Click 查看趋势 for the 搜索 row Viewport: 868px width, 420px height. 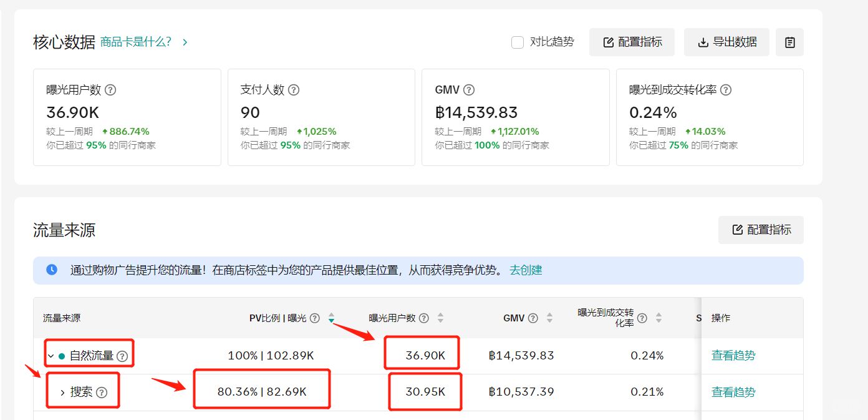(x=733, y=393)
